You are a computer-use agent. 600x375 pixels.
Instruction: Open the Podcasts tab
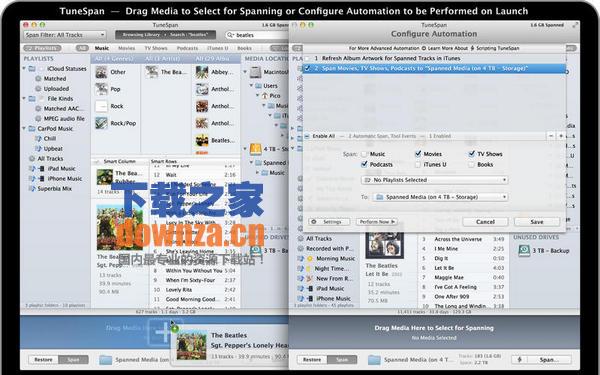[x=188, y=48]
